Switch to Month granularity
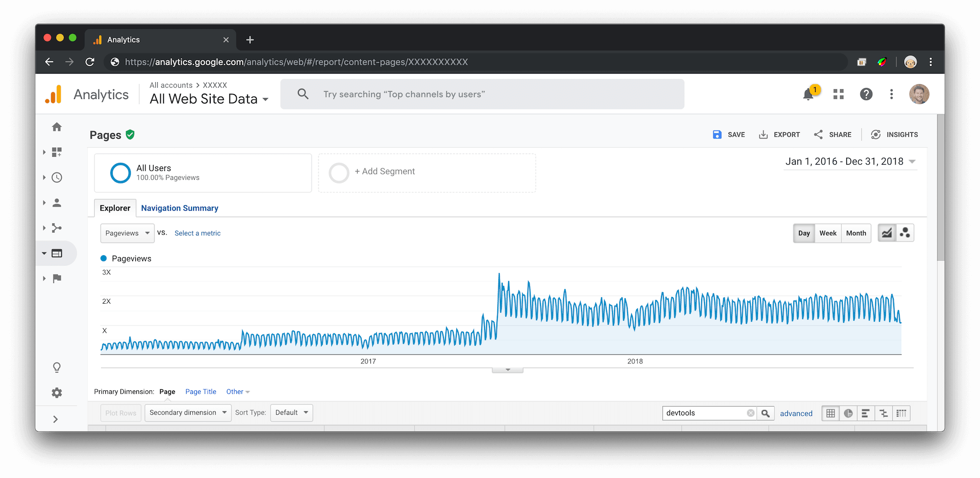Viewport: 980px width, 478px height. [x=856, y=233]
